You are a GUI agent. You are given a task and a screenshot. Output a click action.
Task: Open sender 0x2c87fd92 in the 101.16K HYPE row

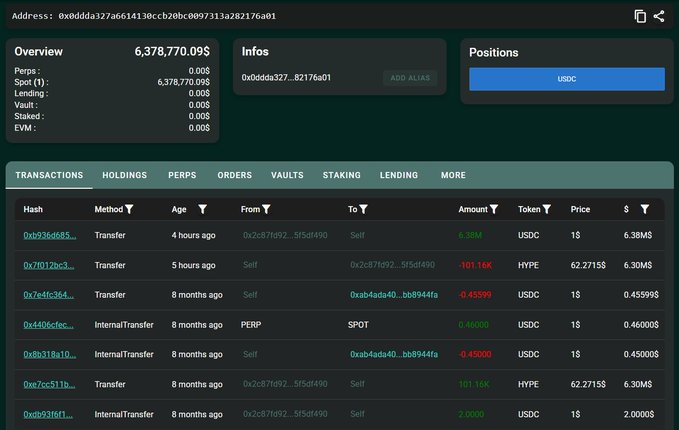pos(285,384)
